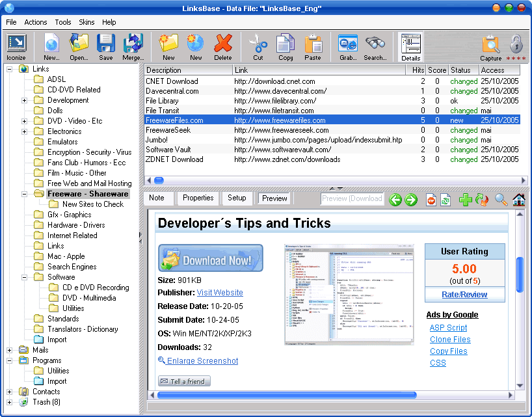Click the green back arrow in preview
Viewport: 532px width, 417px height.
coord(395,200)
